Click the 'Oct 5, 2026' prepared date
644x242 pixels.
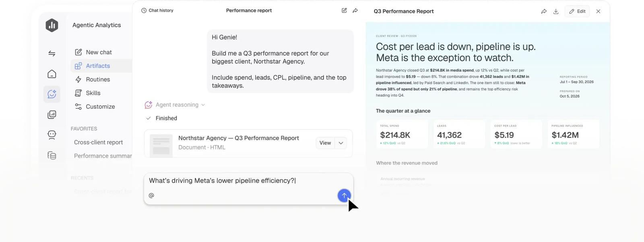coord(570,96)
